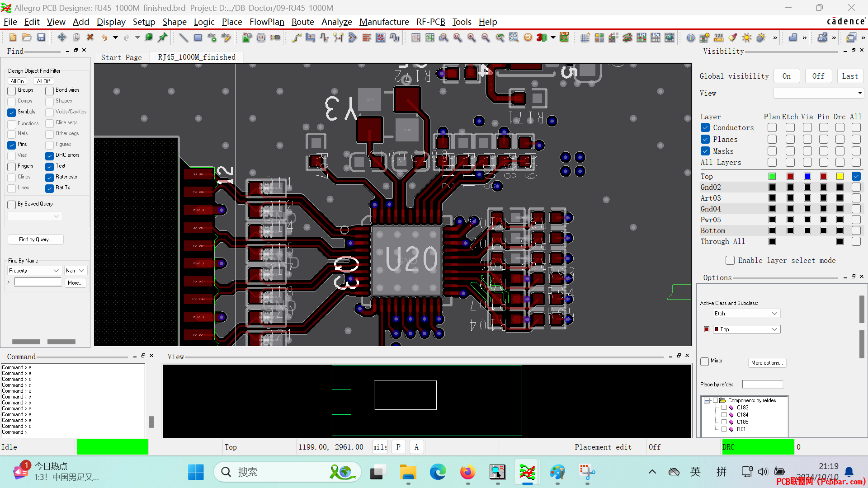Click Global visibility Off button

[818, 76]
